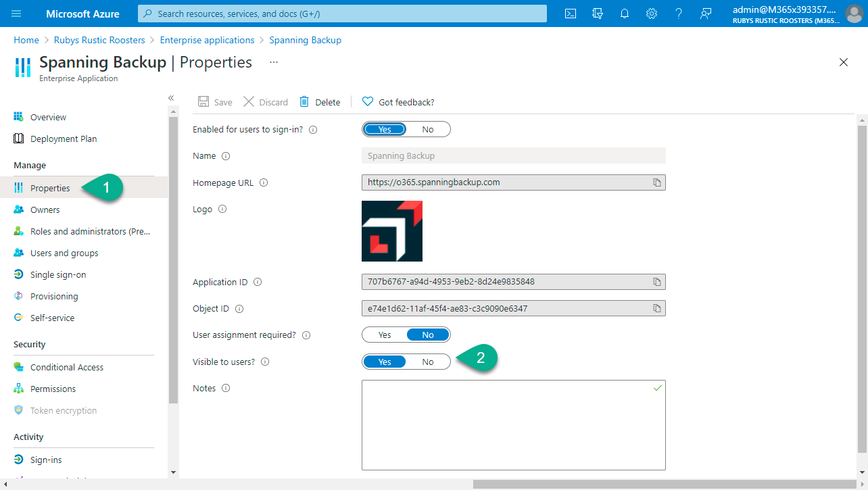This screenshot has height=490, width=868.
Task: Open the help question mark
Action: coord(679,14)
